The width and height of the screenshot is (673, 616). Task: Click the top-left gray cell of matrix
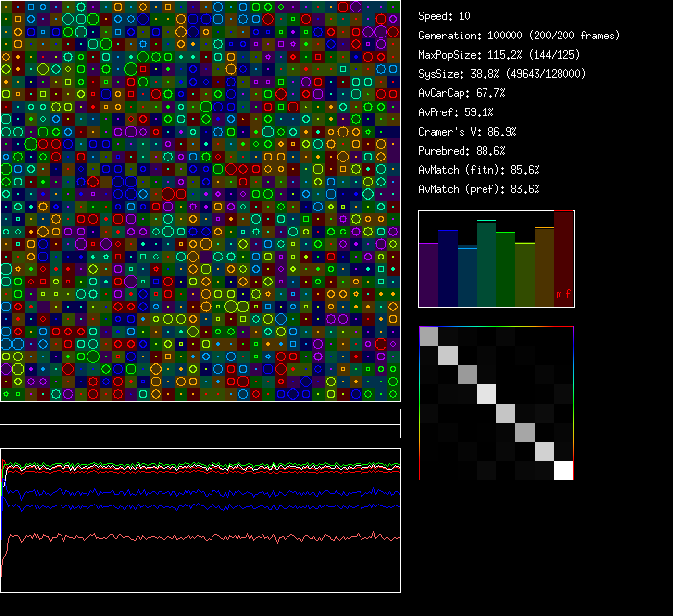429,335
